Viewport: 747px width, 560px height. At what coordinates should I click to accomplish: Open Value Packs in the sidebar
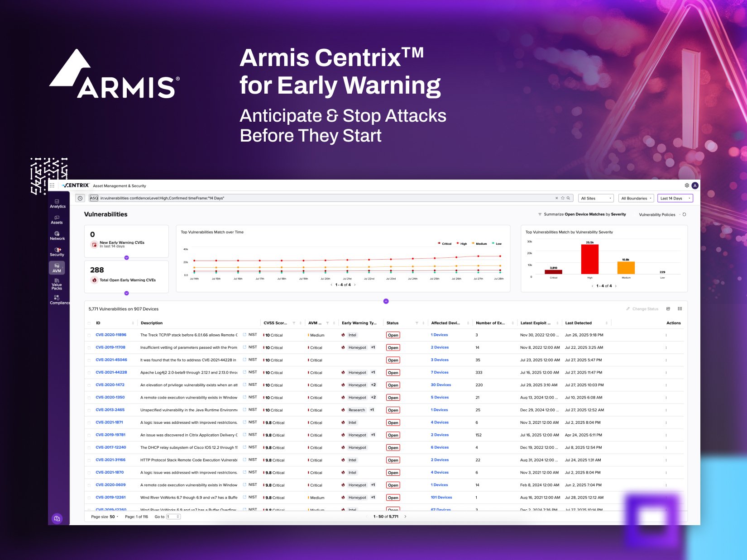pyautogui.click(x=57, y=284)
